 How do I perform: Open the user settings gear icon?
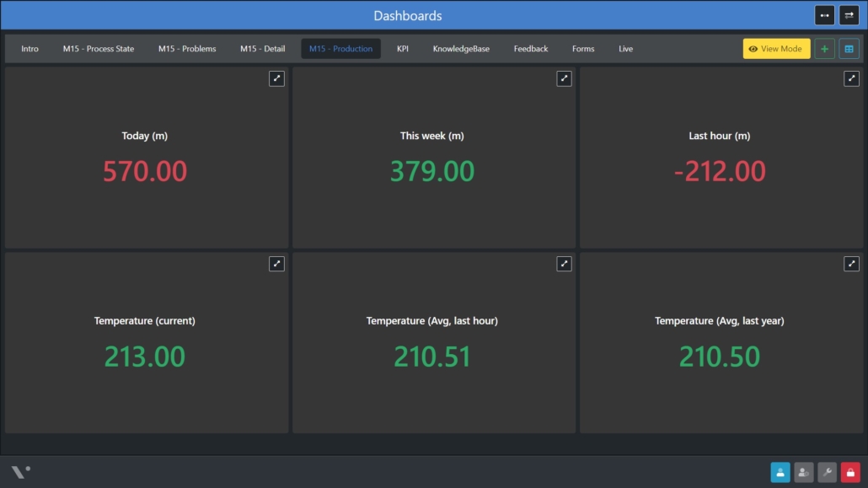(x=804, y=473)
